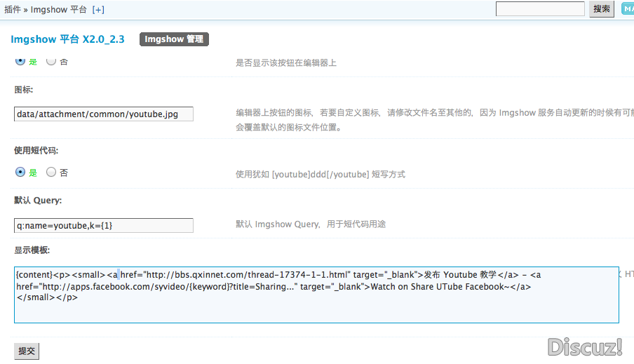
Task: Focus the top search input box
Action: click(x=540, y=9)
